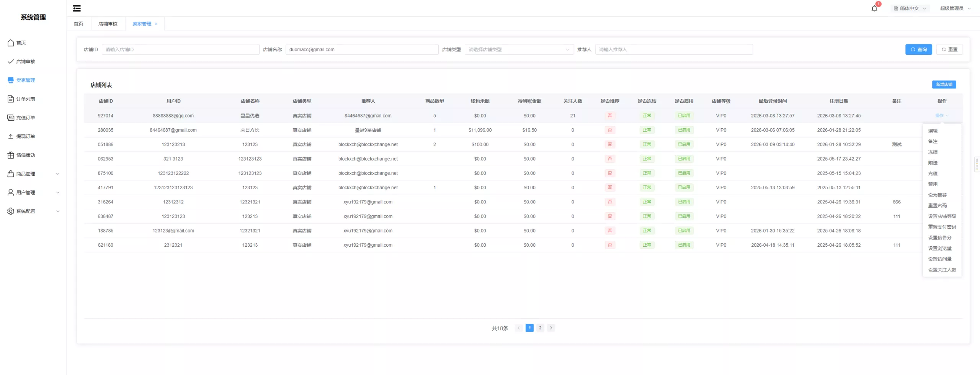The width and height of the screenshot is (980, 375).
Task: Open the 店铺类型 select dropdown
Action: [x=519, y=49]
